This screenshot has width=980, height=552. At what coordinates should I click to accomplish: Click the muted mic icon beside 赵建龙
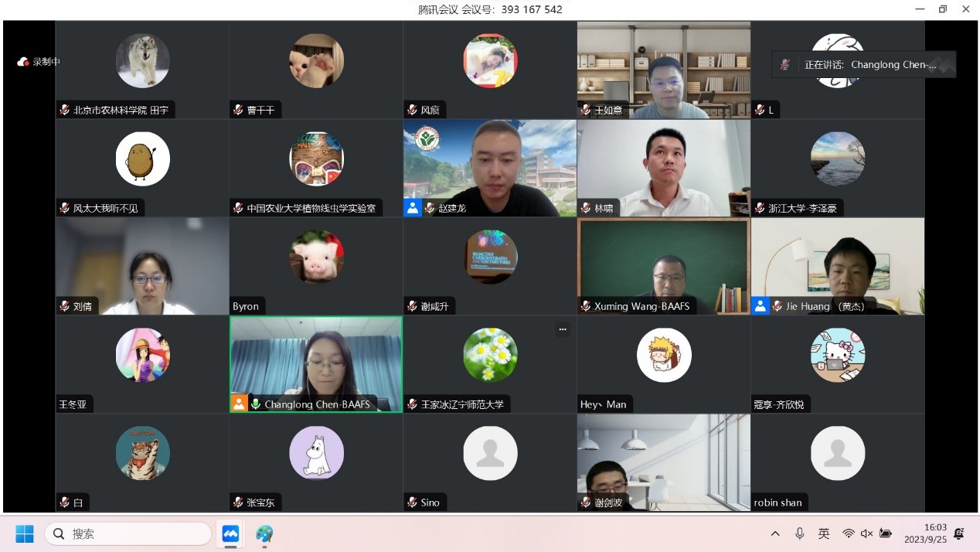click(430, 208)
